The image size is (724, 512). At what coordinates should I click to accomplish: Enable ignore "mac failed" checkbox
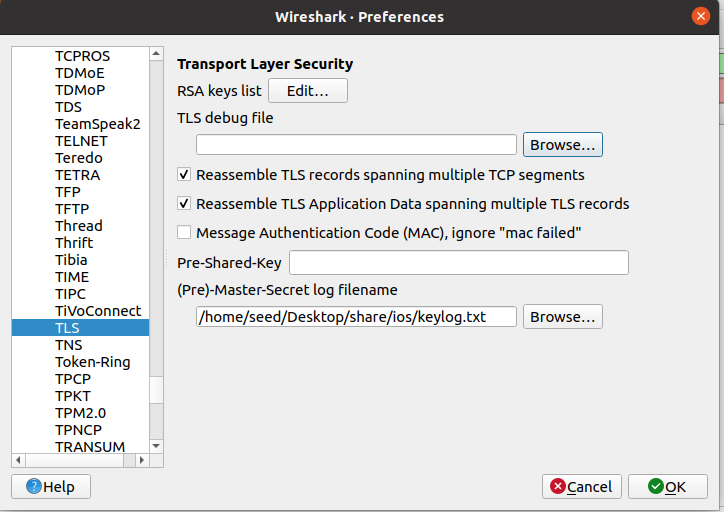(x=184, y=233)
